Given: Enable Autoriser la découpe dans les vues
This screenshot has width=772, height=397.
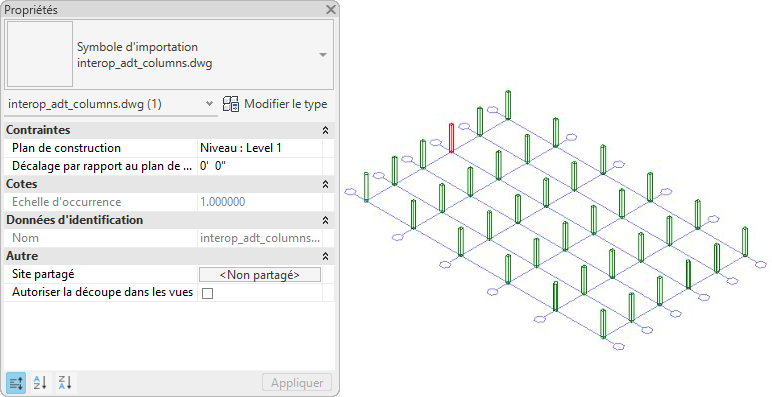Looking at the screenshot, I should click(208, 293).
